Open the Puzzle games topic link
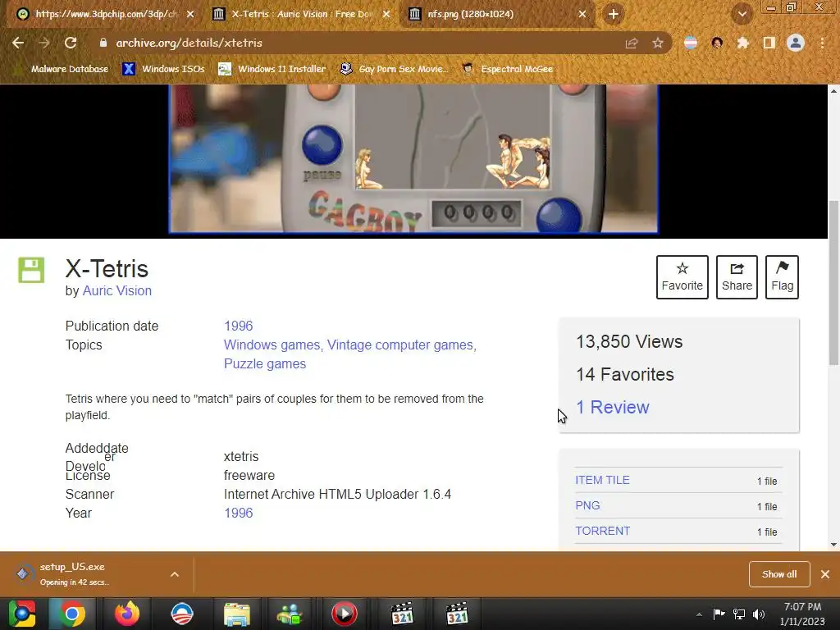Viewport: 840px width, 630px height. tap(265, 363)
